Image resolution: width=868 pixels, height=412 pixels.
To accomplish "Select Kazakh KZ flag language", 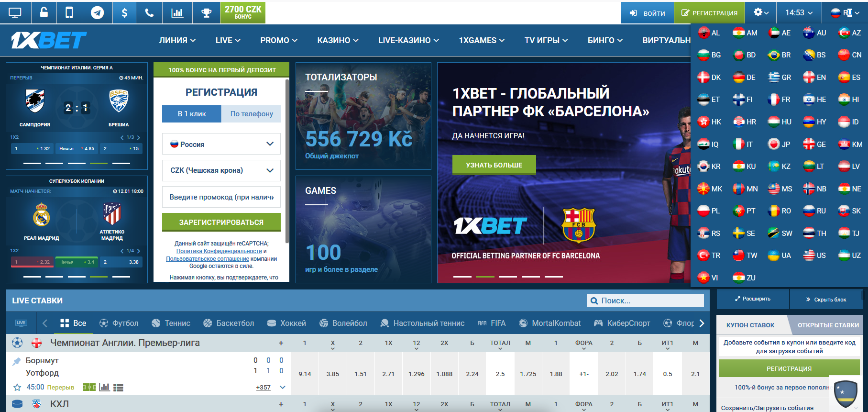I will [779, 167].
